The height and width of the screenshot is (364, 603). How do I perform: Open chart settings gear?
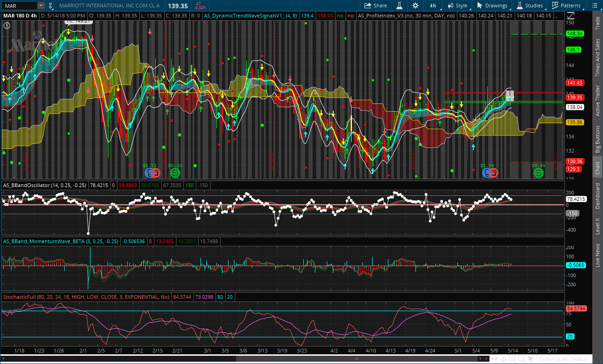[415, 6]
